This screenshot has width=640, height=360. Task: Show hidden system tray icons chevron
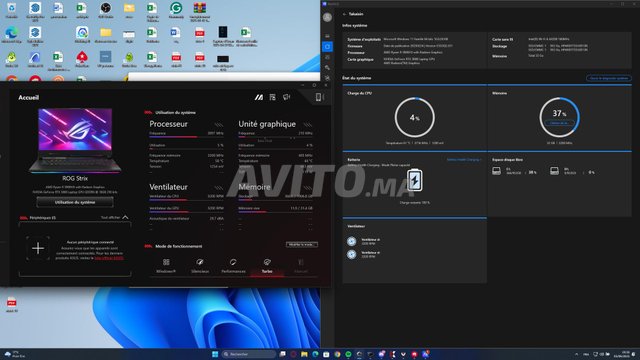coord(576,354)
